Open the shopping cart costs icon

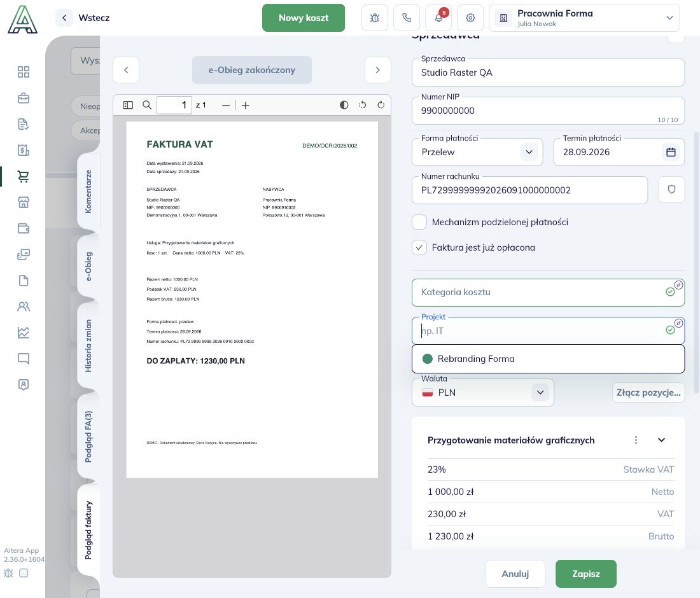click(x=23, y=176)
